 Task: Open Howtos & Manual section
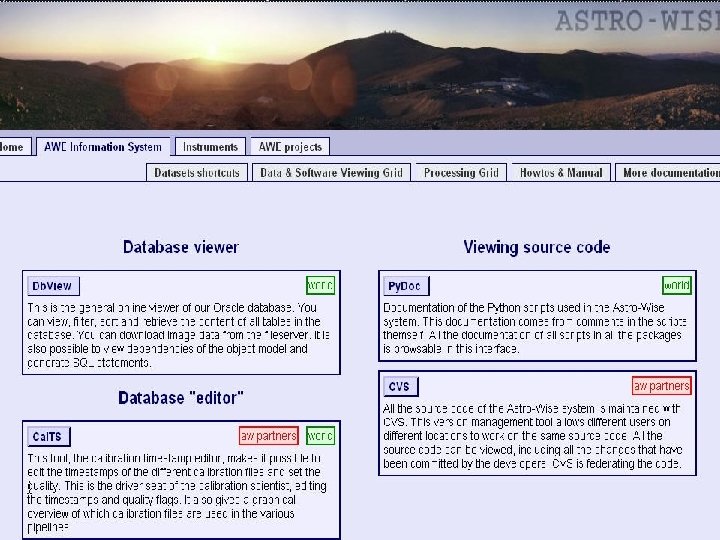point(561,173)
